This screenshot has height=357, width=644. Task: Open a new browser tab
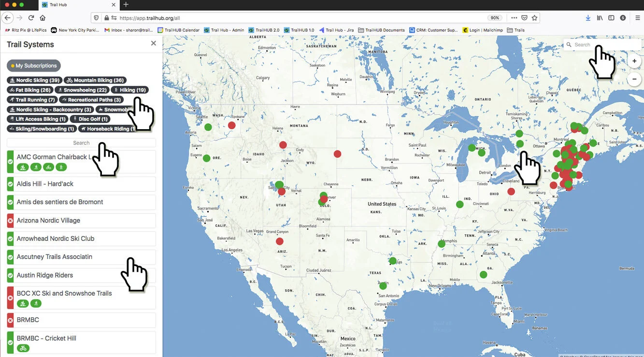(126, 5)
